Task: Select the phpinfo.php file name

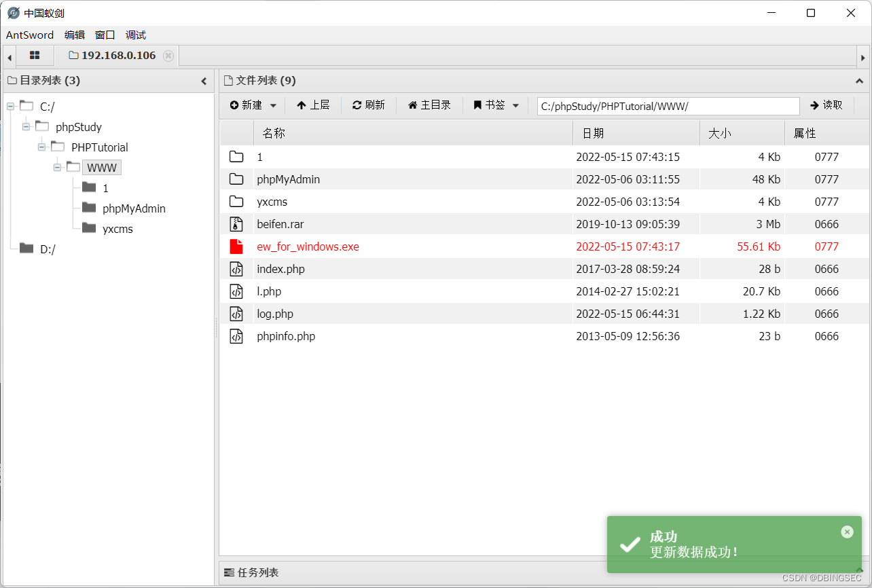Action: click(286, 336)
